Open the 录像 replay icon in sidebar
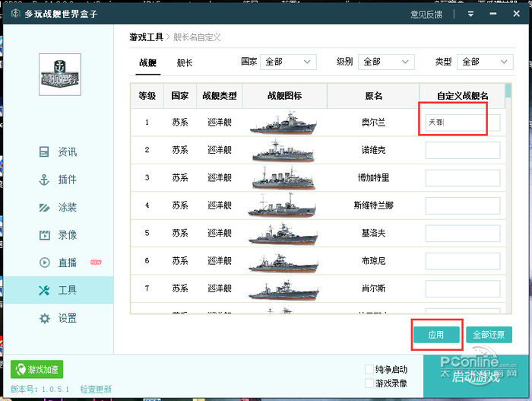The width and height of the screenshot is (532, 401). [x=44, y=235]
